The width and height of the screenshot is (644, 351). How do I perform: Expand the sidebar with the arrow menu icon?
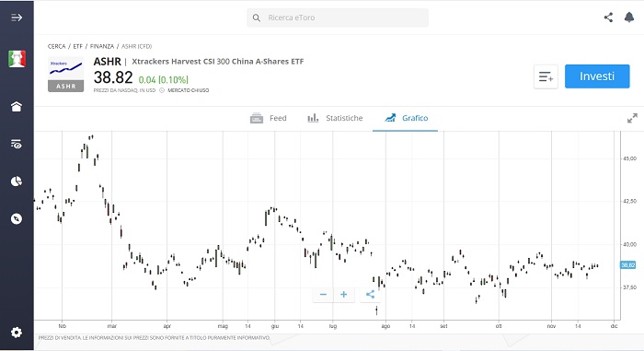pyautogui.click(x=17, y=18)
